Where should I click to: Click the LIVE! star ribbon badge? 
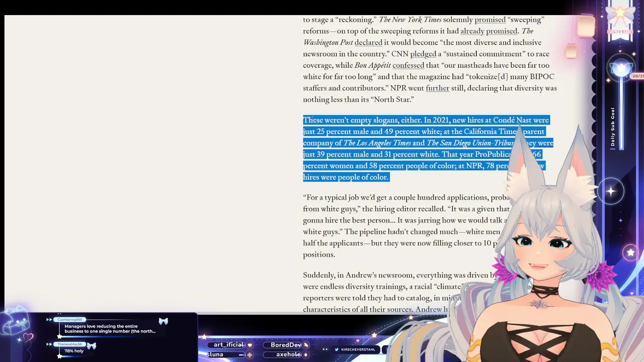click(x=620, y=23)
